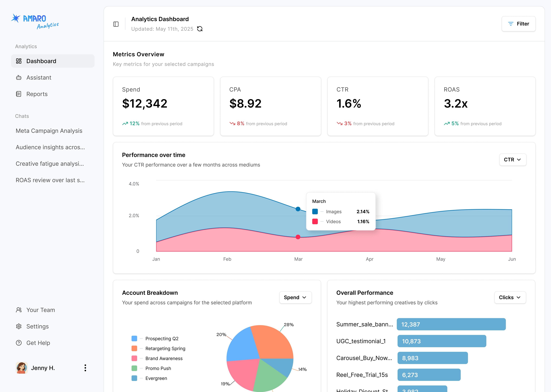Click the Apr axis label
This screenshot has height=392, width=551.
[x=369, y=259]
